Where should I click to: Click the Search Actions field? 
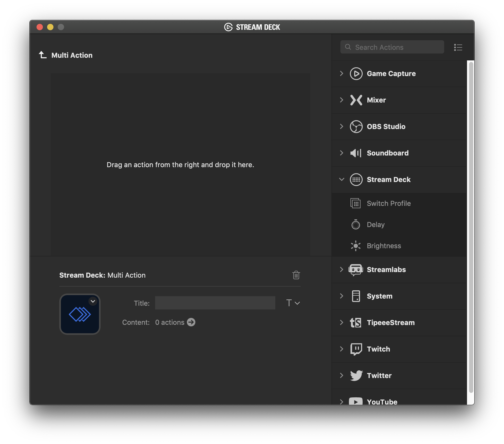click(392, 47)
